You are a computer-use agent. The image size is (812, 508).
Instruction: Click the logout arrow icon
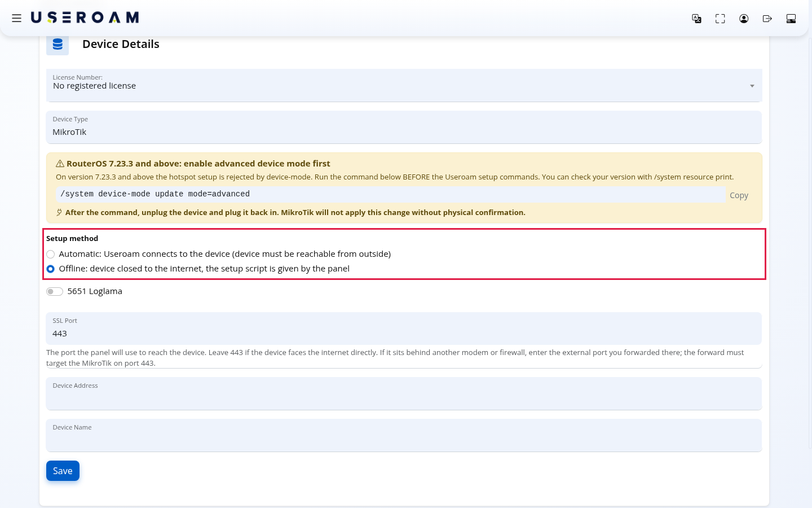point(767,19)
